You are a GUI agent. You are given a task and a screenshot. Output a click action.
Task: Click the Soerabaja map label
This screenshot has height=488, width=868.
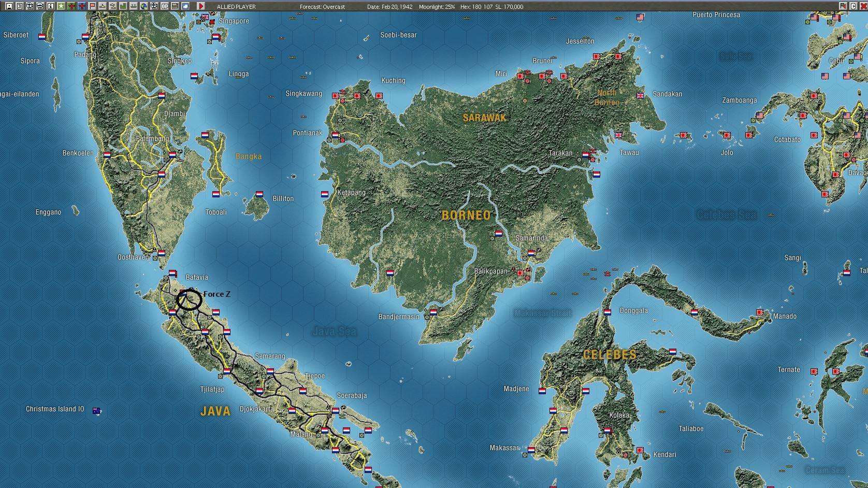click(352, 395)
